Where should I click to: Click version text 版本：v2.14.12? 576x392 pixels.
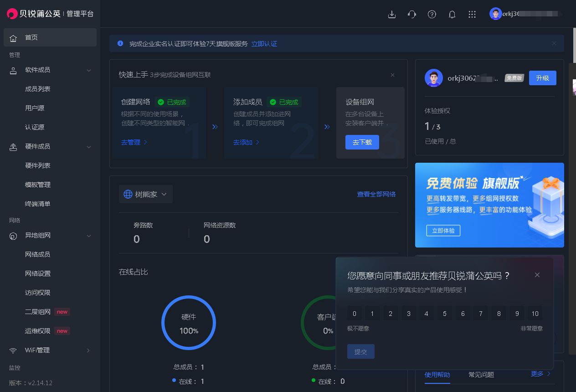[31, 383]
